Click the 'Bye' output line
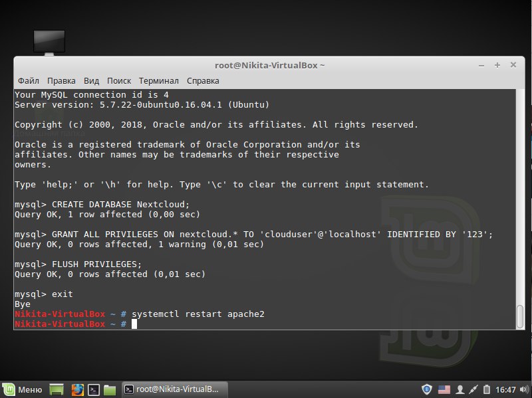Screen dimensions: 532x398 [x=23, y=304]
